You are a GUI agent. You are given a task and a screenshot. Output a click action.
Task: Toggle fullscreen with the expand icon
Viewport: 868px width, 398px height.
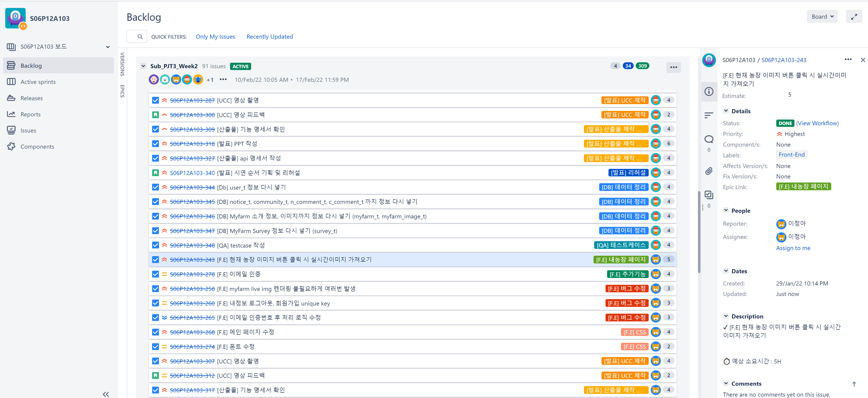(x=854, y=17)
